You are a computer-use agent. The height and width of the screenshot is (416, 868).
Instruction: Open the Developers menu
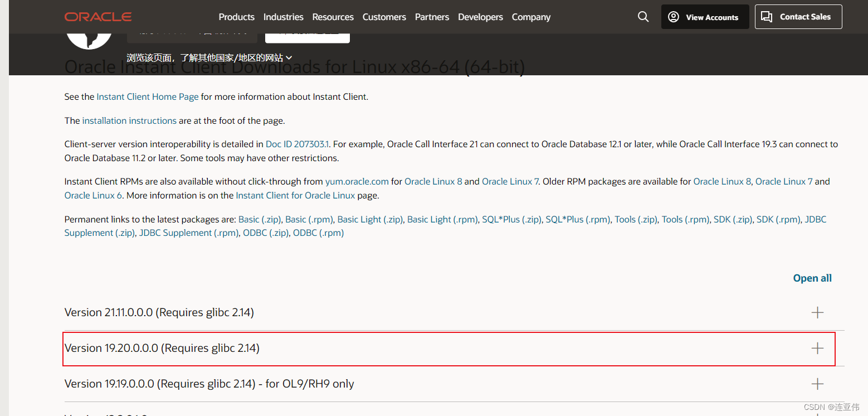[x=480, y=17]
